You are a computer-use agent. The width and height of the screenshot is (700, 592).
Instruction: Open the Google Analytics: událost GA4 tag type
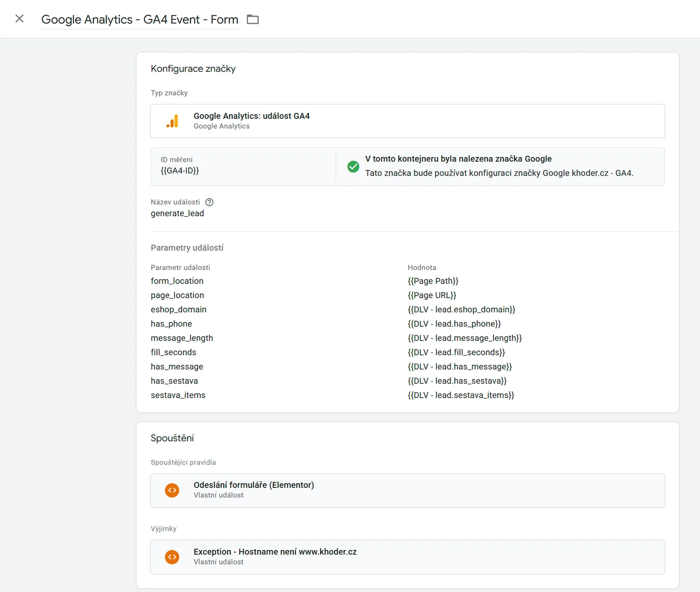coord(407,121)
